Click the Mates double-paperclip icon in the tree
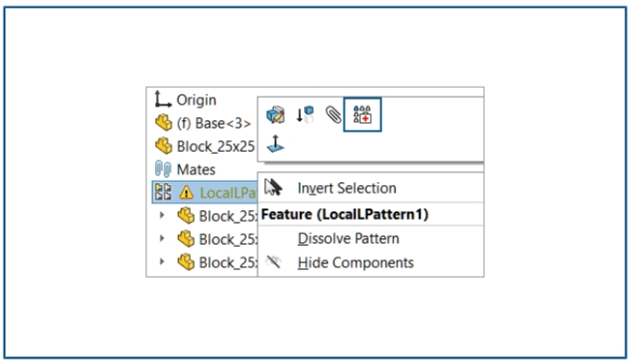 click(163, 169)
